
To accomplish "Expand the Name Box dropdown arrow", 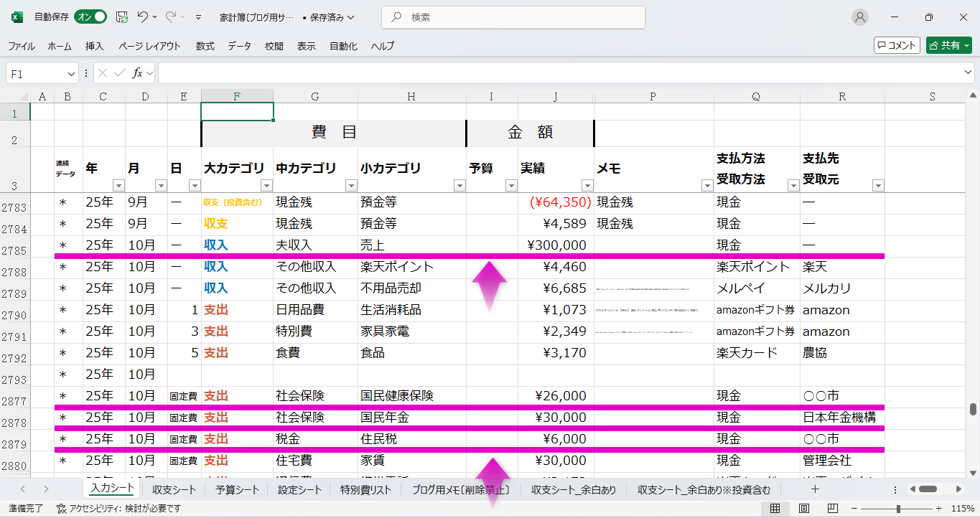I will click(71, 74).
